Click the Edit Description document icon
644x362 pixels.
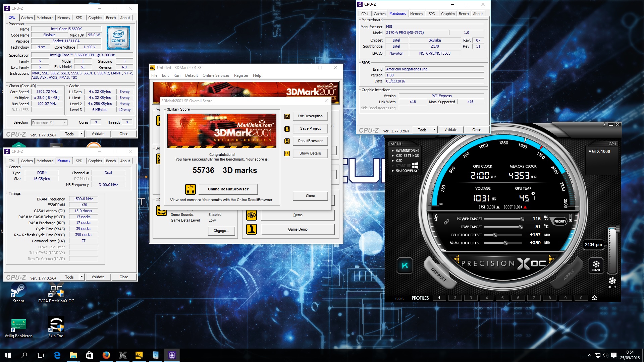[x=287, y=116]
